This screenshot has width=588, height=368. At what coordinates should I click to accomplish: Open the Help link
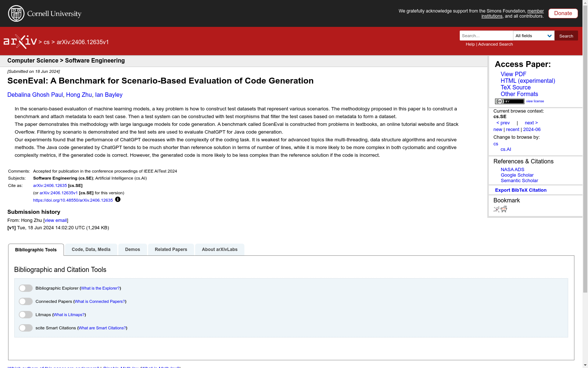point(470,44)
